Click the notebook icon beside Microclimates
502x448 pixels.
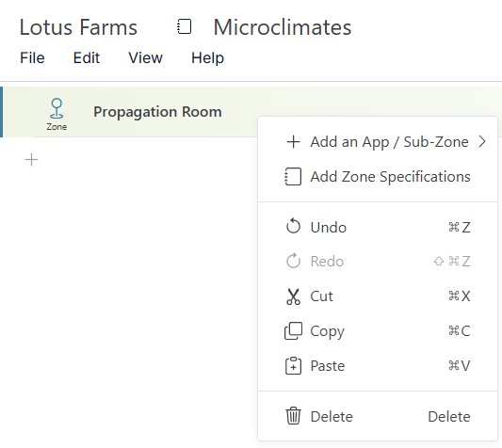(185, 26)
